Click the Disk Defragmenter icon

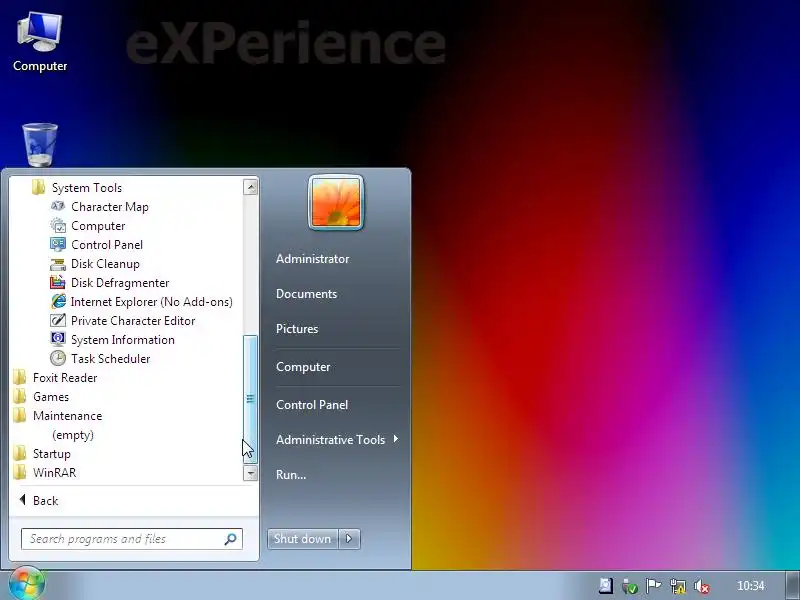[58, 283]
